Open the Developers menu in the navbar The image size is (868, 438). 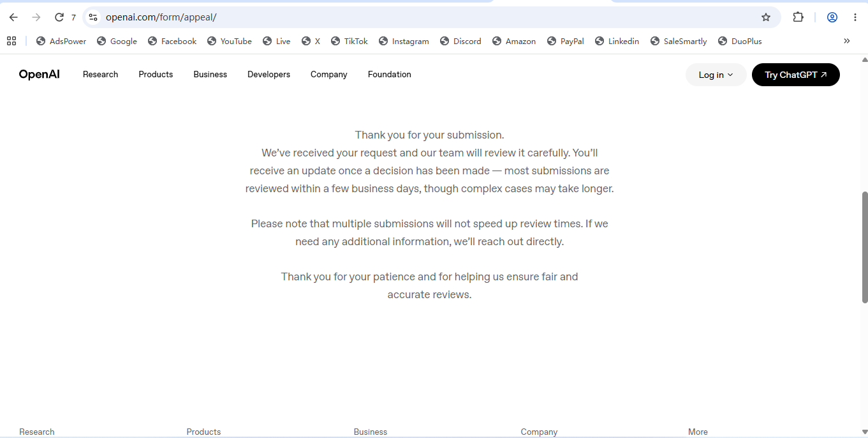268,75
